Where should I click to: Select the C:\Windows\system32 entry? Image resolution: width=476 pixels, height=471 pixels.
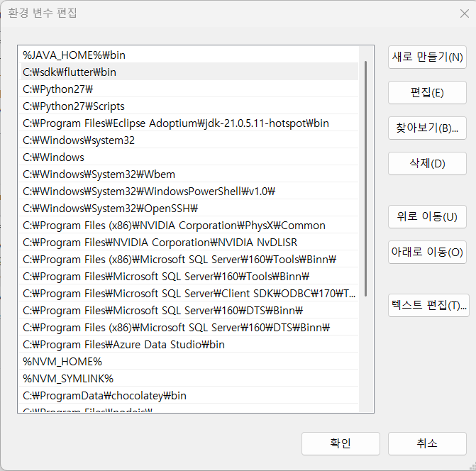189,140
